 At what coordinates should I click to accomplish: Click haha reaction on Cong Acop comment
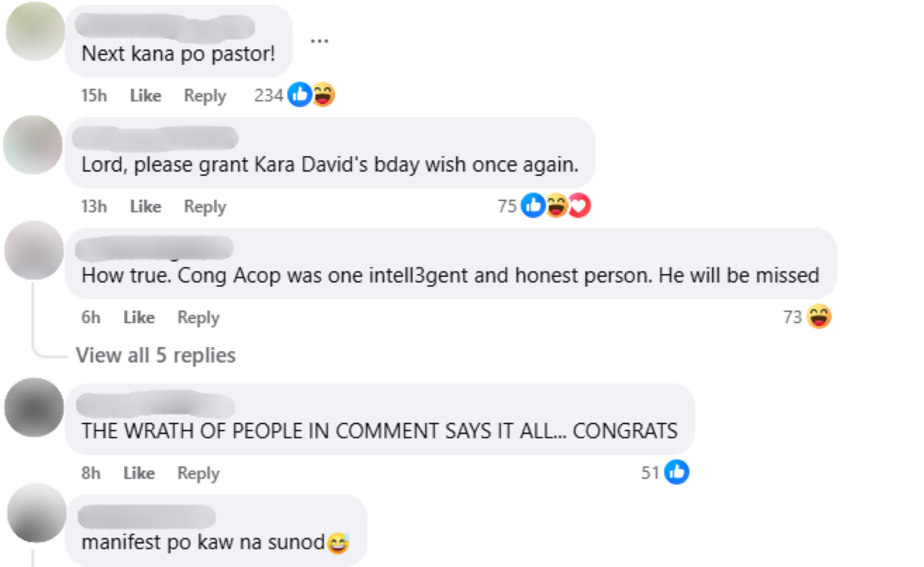pos(819,317)
